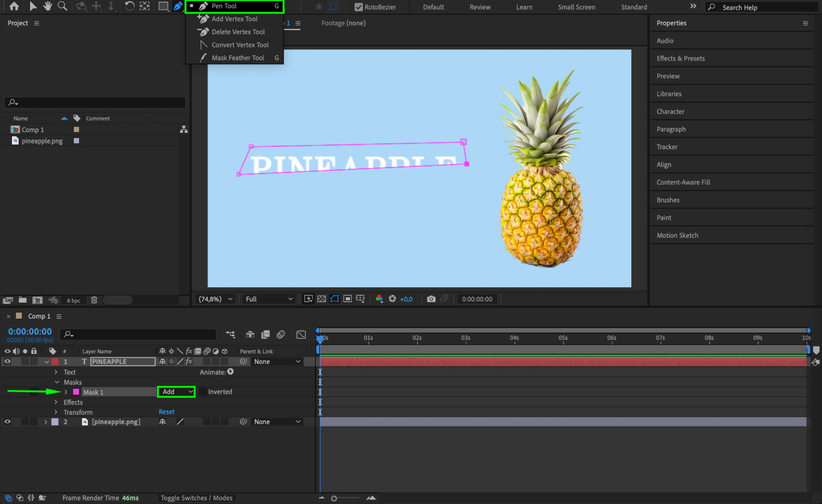
Task: Click the Transform Reset link
Action: tap(167, 412)
